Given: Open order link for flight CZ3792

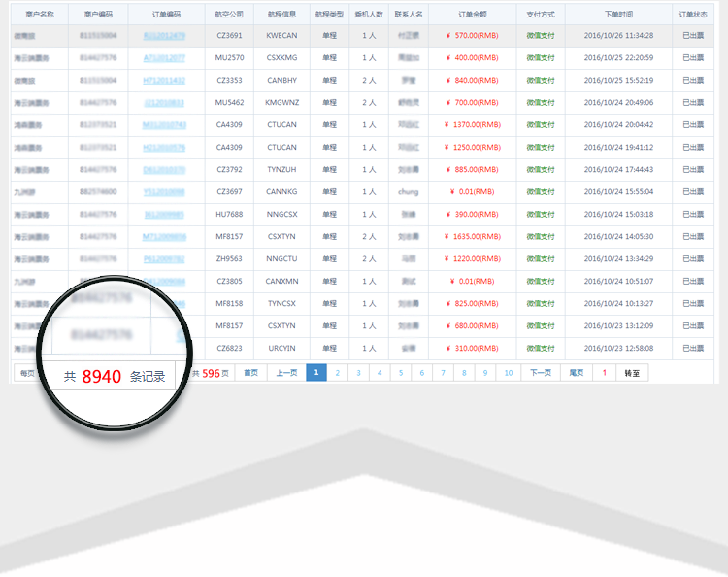Looking at the screenshot, I should [164, 169].
